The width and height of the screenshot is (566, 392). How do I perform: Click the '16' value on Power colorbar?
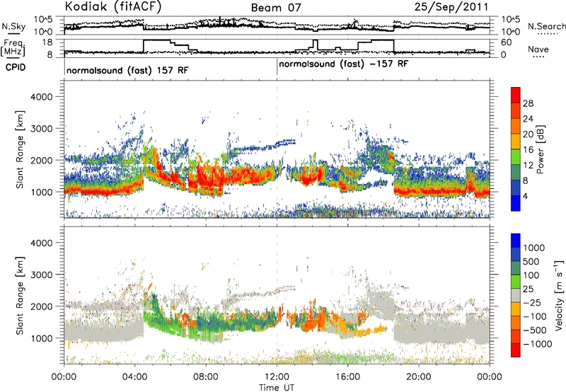click(x=528, y=149)
